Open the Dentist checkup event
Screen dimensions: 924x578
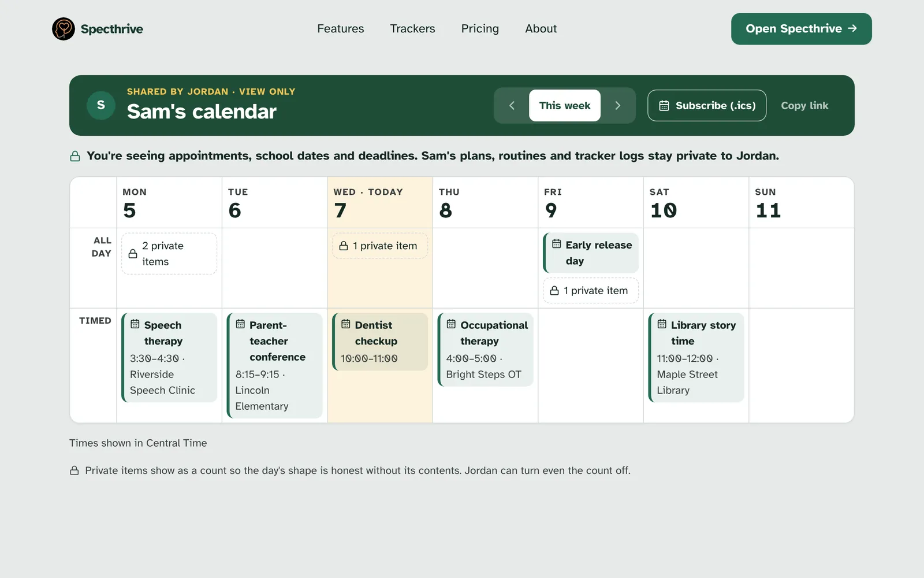380,342
